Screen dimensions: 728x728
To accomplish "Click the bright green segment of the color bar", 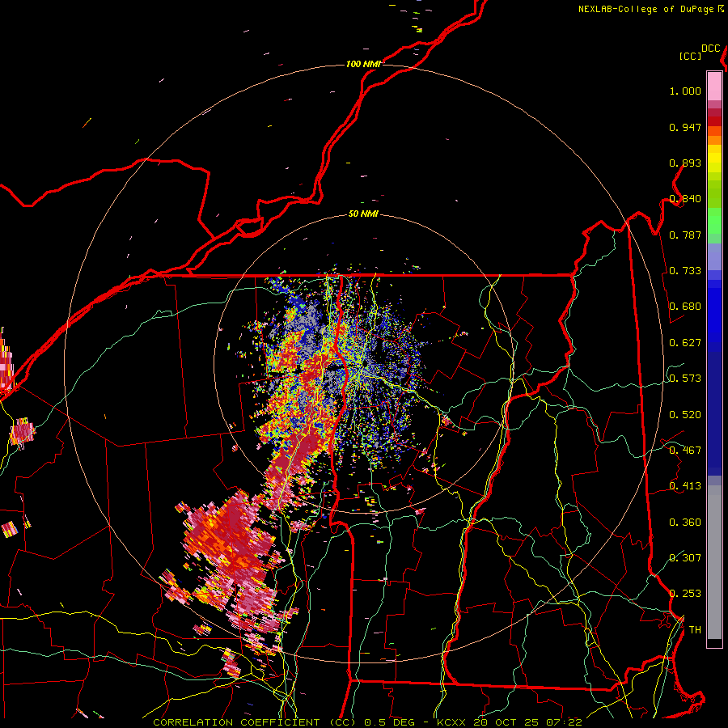I will pos(714,221).
